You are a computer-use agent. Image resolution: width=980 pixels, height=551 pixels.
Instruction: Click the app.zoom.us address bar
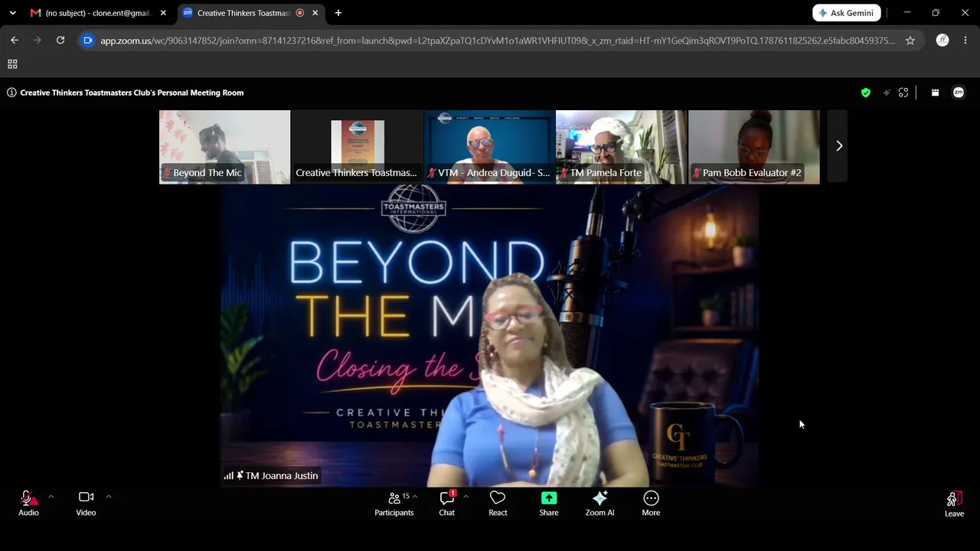(x=498, y=41)
